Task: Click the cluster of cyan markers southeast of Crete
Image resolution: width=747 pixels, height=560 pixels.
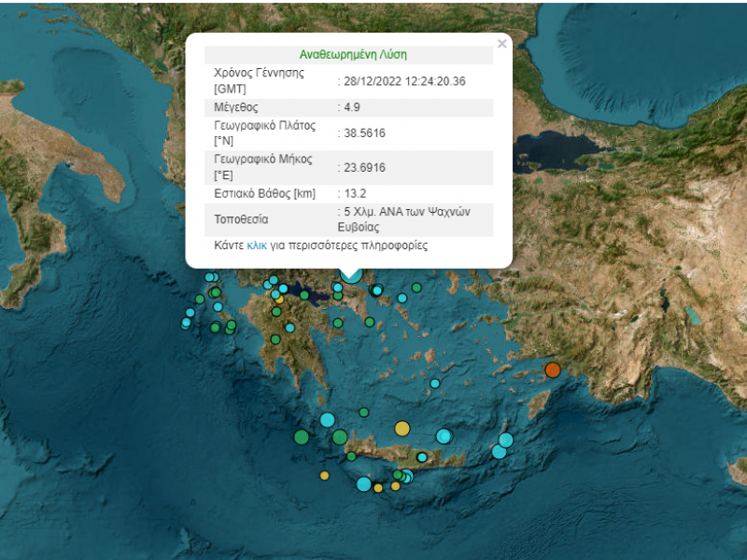Action: [x=407, y=477]
